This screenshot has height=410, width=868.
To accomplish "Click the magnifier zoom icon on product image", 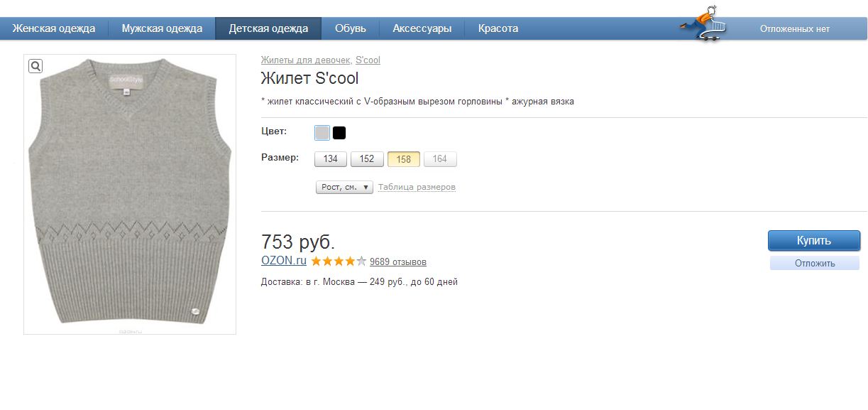I will pyautogui.click(x=35, y=66).
